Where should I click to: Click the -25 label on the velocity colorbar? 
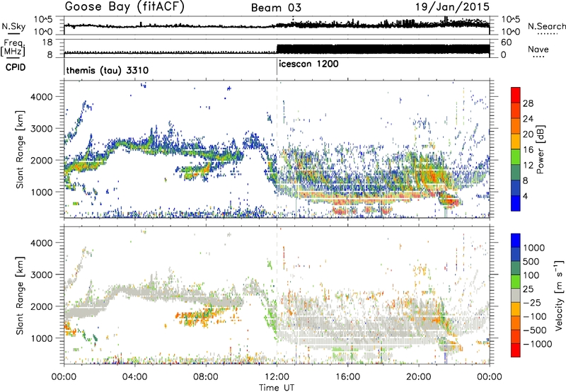tap(532, 302)
